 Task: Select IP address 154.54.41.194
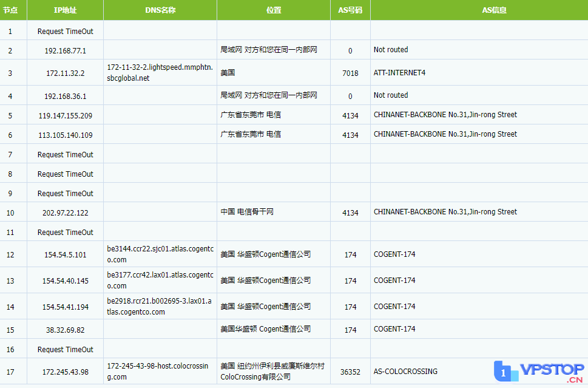tap(66, 307)
